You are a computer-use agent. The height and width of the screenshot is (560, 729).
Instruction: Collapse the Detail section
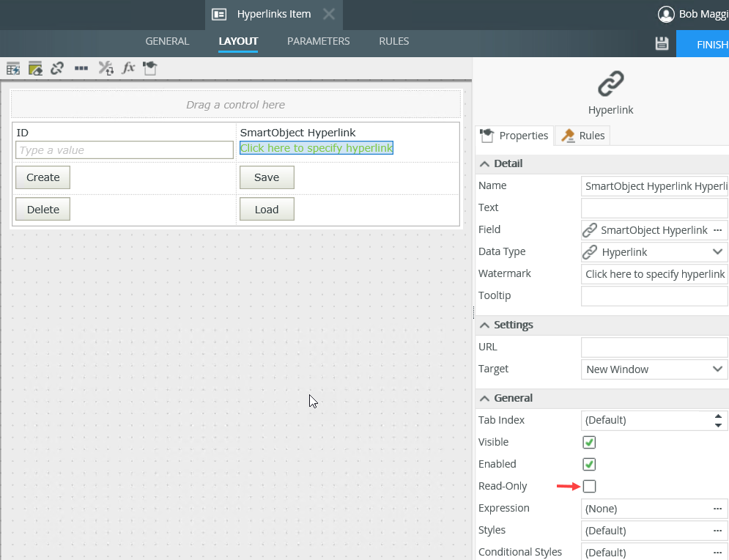(485, 163)
